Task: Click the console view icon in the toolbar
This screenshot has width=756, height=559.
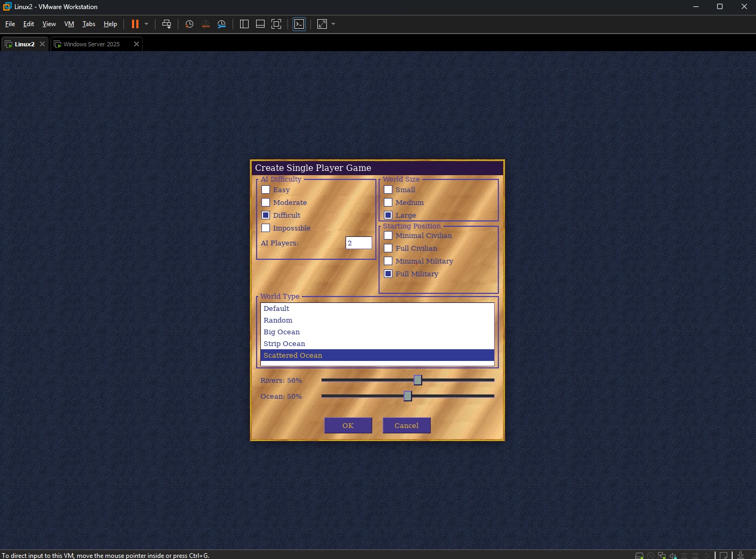Action: pyautogui.click(x=299, y=24)
